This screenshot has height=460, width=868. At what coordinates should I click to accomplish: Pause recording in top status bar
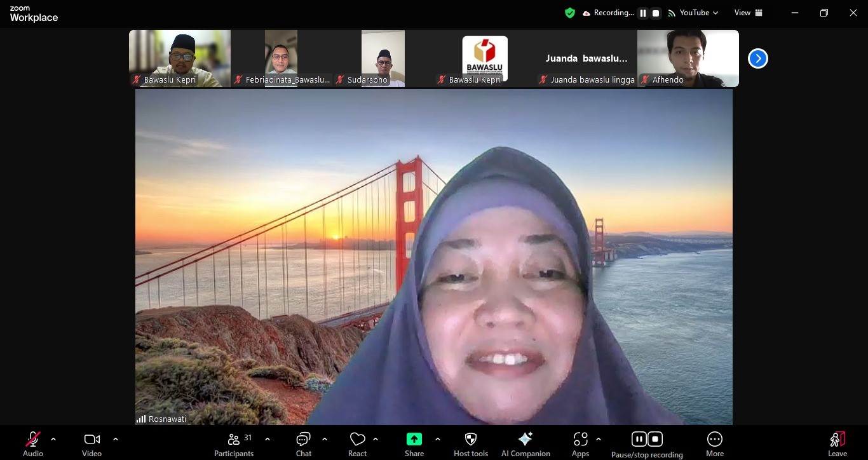pyautogui.click(x=643, y=13)
